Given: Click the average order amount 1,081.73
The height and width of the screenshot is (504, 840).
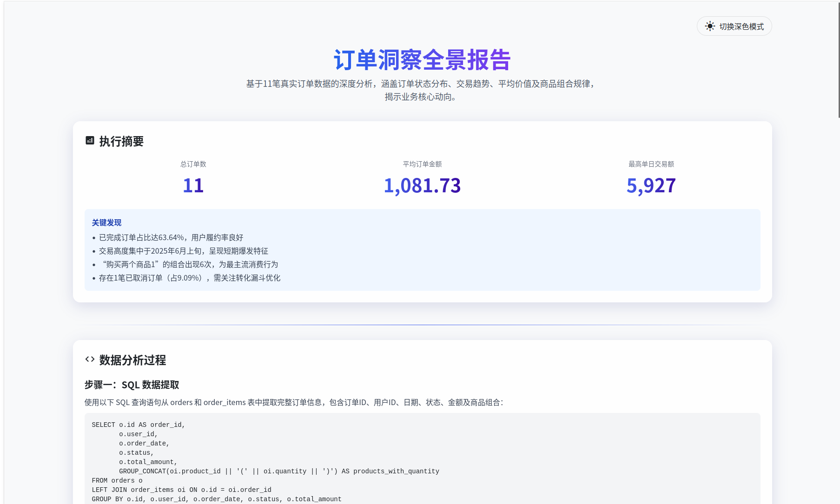Looking at the screenshot, I should (x=422, y=186).
